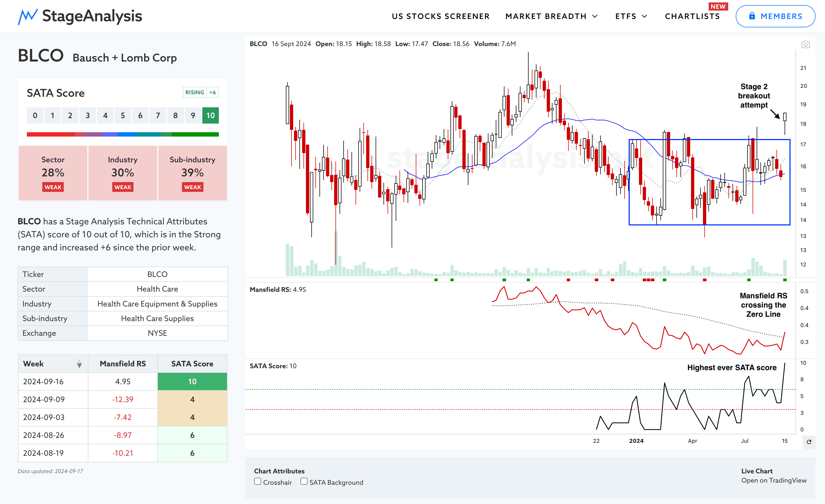Click the SATA Score: 10 chart label
825x504 pixels.
273,366
